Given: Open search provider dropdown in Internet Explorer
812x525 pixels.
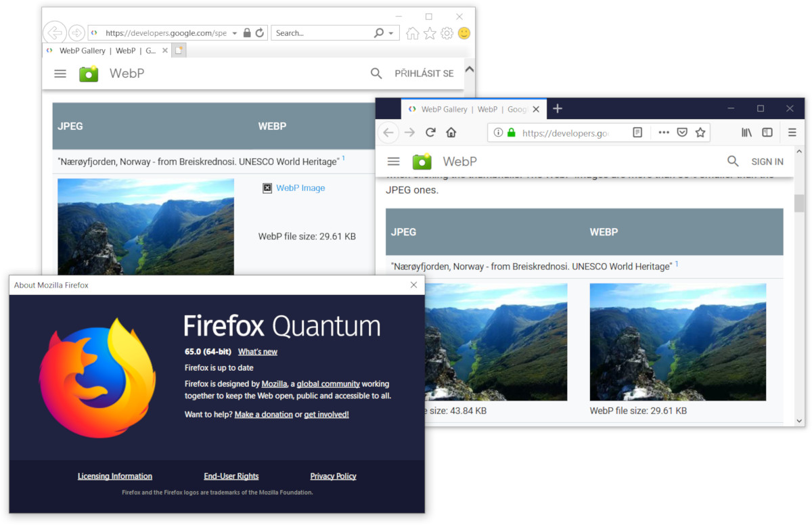Looking at the screenshot, I should coord(391,33).
